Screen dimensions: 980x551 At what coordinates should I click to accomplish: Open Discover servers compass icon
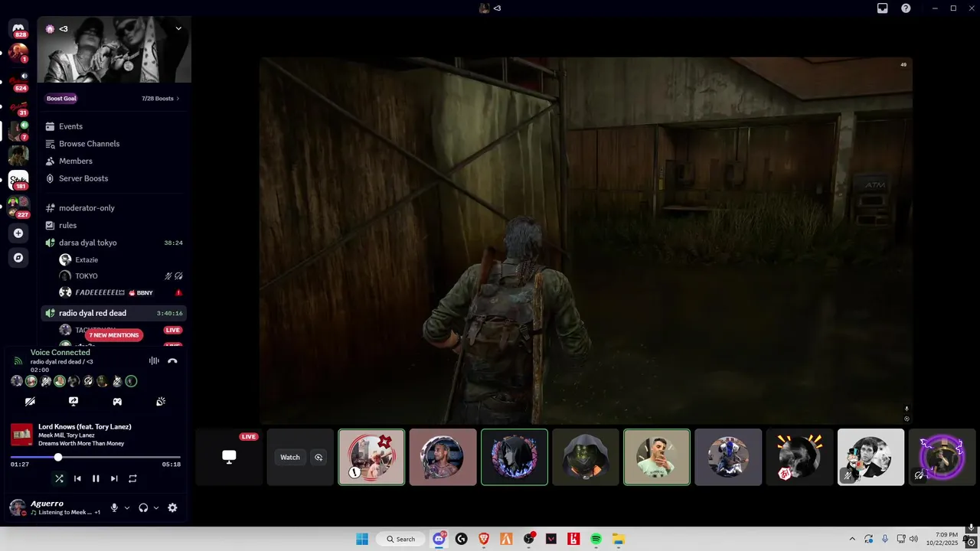click(18, 258)
